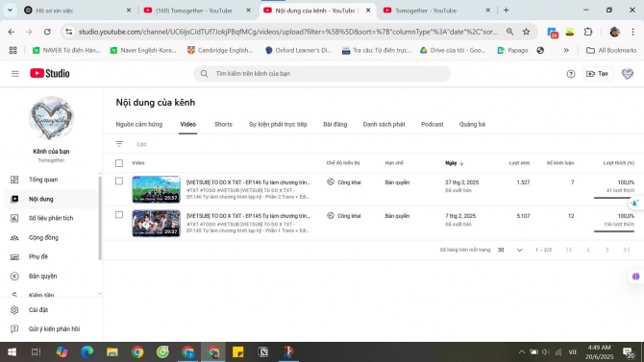Open the EP.146 video thumbnail
Screen dimensions: 644x362
click(156, 189)
